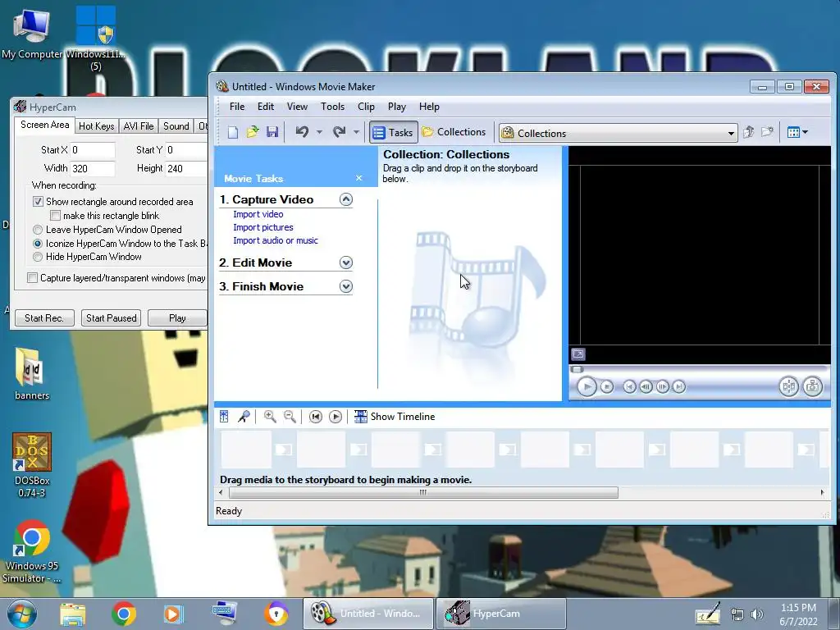Click the Up One Level icon

point(749,132)
